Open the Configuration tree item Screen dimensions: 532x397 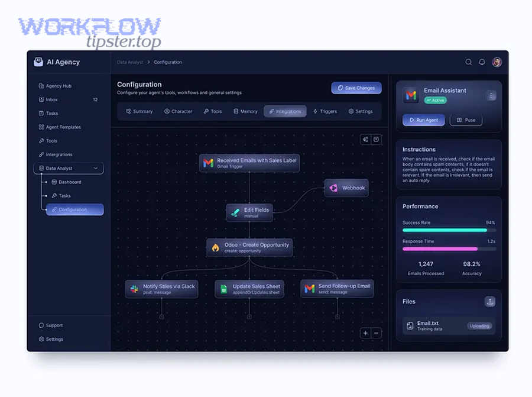tap(74, 209)
